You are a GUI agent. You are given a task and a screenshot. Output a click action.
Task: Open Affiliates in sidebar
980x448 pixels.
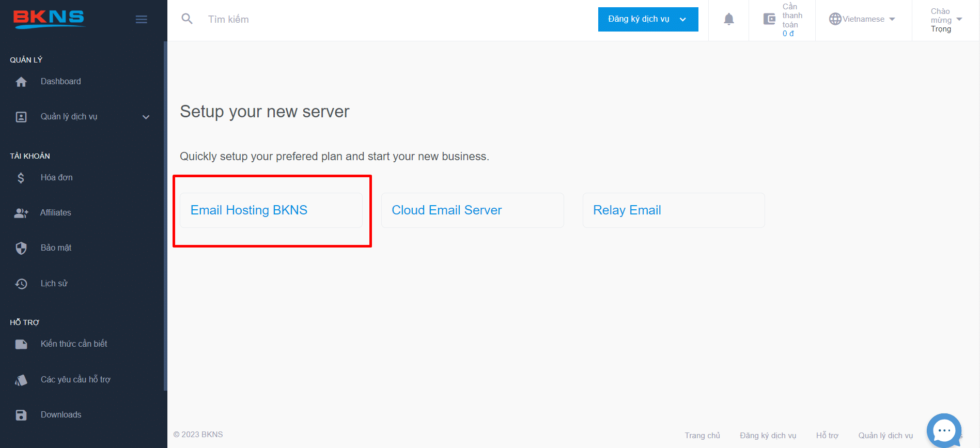coord(56,213)
